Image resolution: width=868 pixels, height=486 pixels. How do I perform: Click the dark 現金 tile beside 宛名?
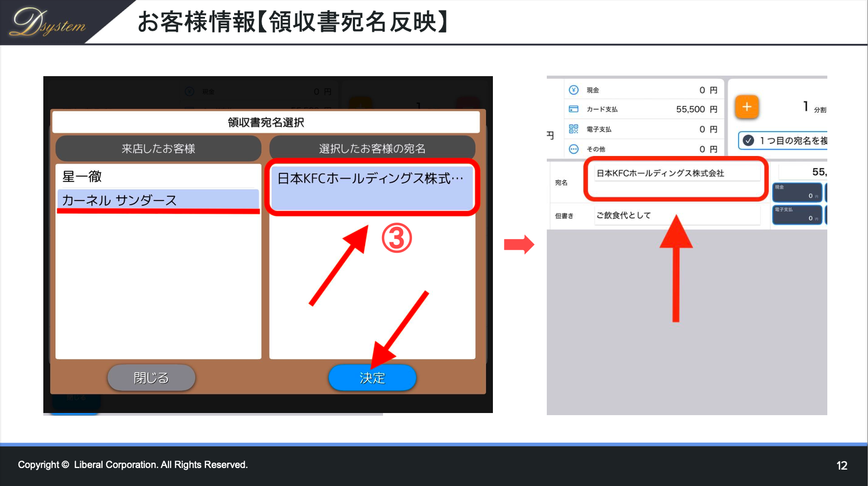click(x=797, y=192)
